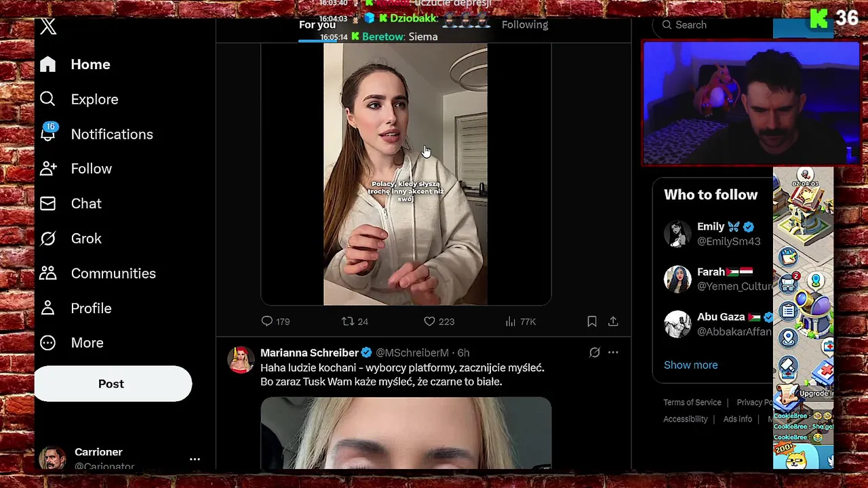This screenshot has width=868, height=488.
Task: Click Farah profile avatar
Action: point(677,279)
